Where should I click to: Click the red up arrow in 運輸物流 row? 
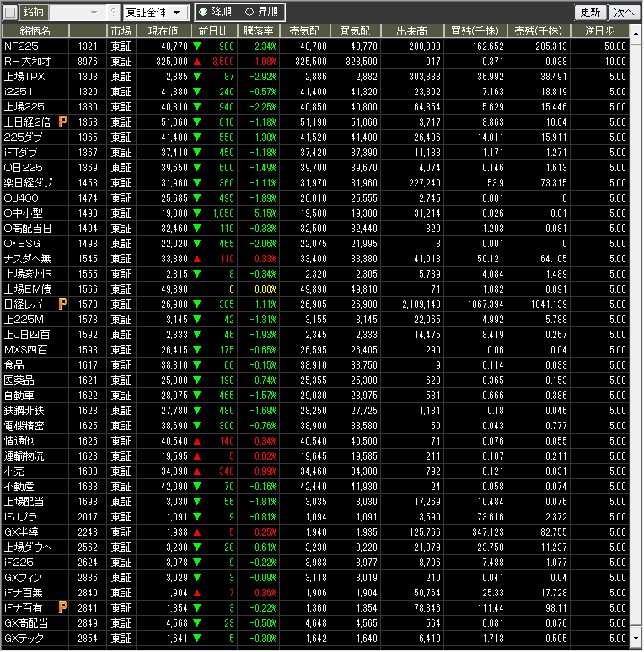tap(197, 456)
